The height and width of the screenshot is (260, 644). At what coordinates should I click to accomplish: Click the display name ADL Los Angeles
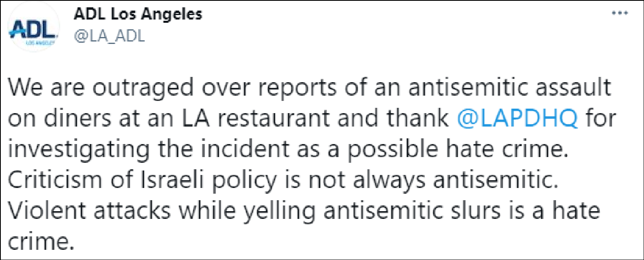[x=138, y=15]
